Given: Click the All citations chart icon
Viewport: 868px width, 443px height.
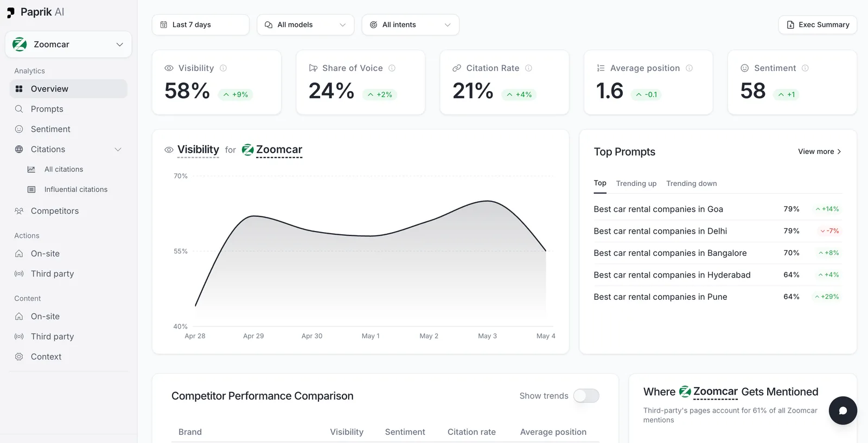Looking at the screenshot, I should coord(31,169).
